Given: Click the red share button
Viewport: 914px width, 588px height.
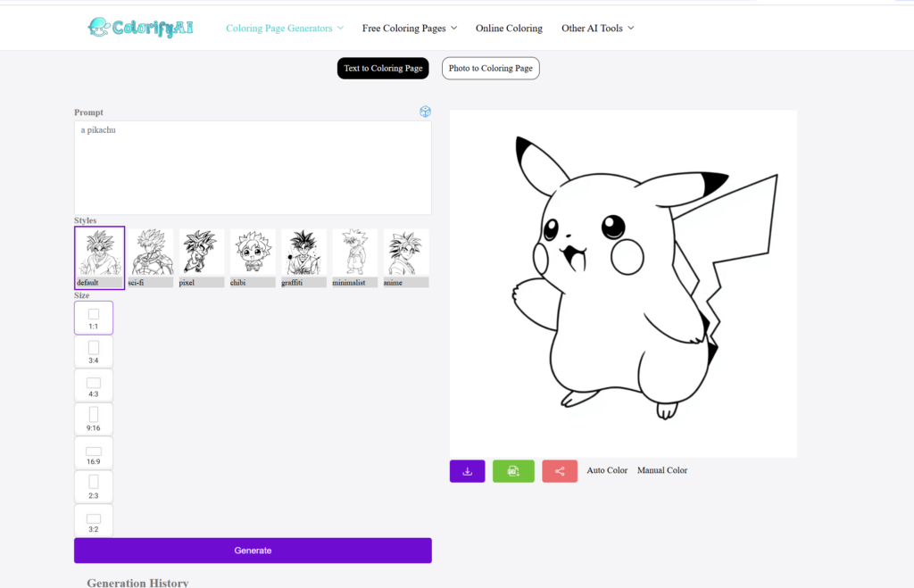Looking at the screenshot, I should 560,471.
